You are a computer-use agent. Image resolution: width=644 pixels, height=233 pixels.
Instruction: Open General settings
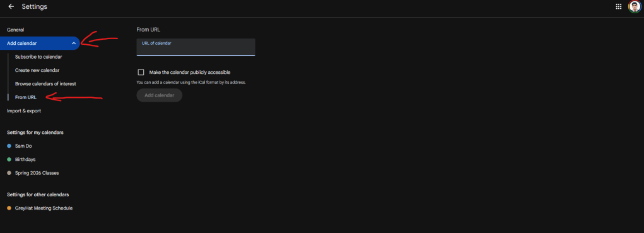pos(16,30)
